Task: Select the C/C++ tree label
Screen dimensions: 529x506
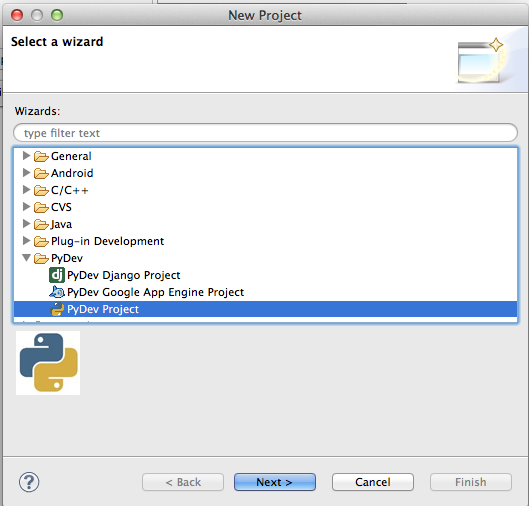Action: point(69,191)
